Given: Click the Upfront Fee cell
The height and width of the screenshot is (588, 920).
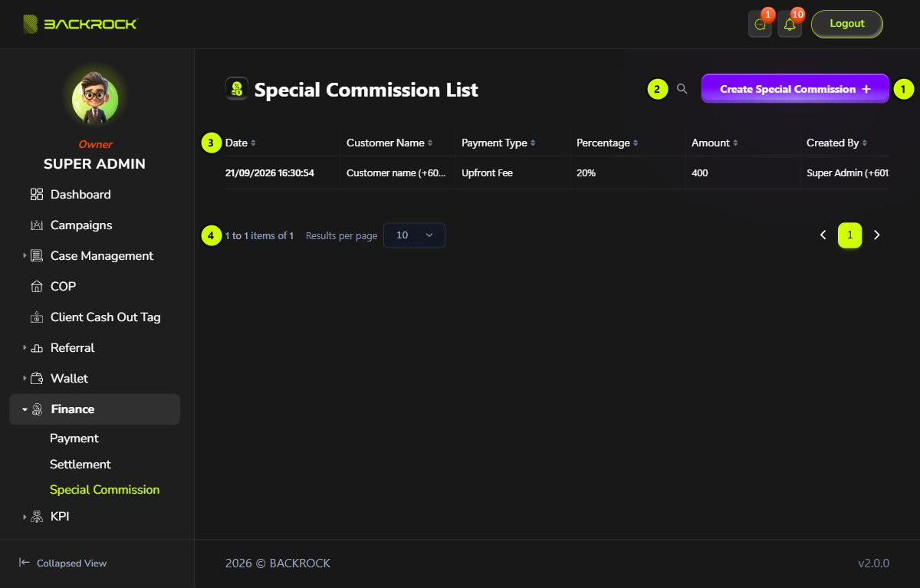Looking at the screenshot, I should coord(487,173).
